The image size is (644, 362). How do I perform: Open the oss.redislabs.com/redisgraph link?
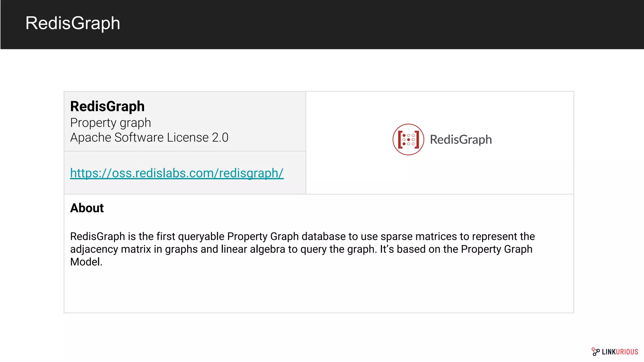click(177, 173)
